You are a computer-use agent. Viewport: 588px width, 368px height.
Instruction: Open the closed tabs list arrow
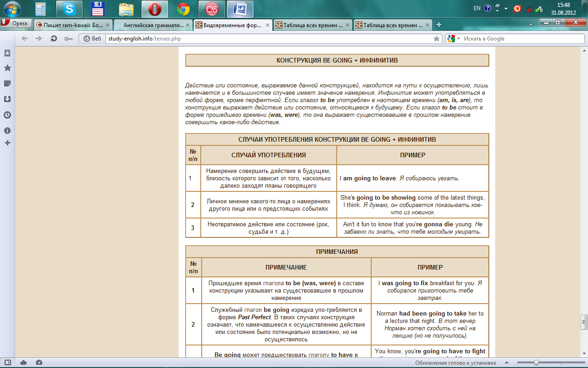pos(531,25)
